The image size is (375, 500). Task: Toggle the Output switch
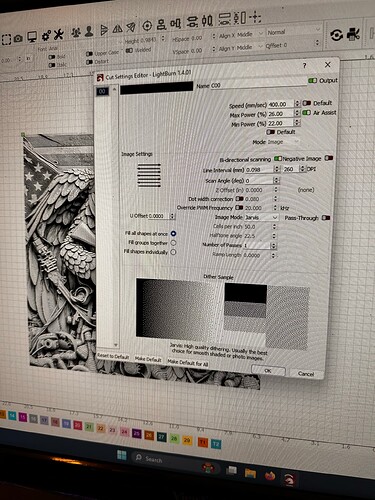point(312,81)
